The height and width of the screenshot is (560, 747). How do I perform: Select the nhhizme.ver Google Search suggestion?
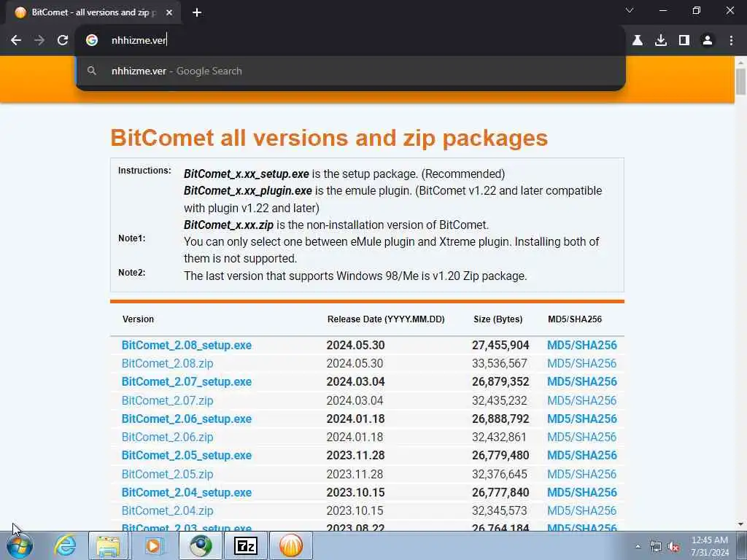[x=350, y=71]
